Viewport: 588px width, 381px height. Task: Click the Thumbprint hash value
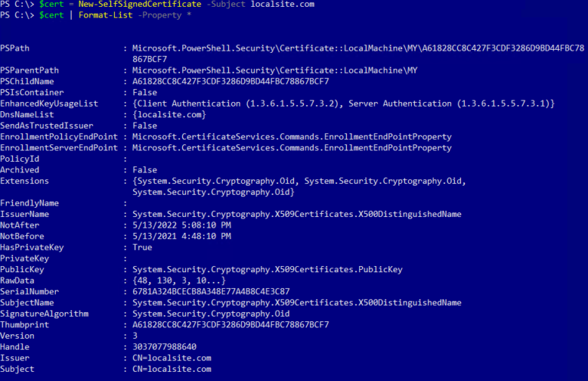(230, 325)
